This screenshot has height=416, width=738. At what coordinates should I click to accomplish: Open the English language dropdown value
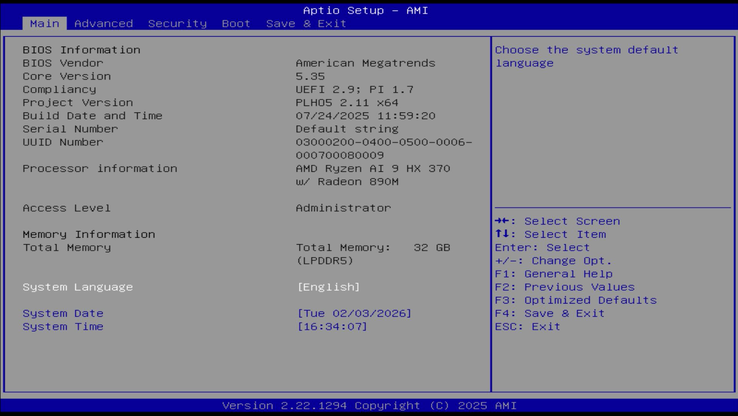(x=328, y=287)
